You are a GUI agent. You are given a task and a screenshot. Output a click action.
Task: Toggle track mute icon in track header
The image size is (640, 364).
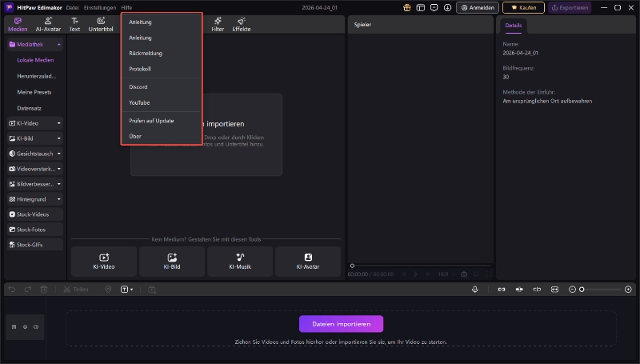coord(36,327)
